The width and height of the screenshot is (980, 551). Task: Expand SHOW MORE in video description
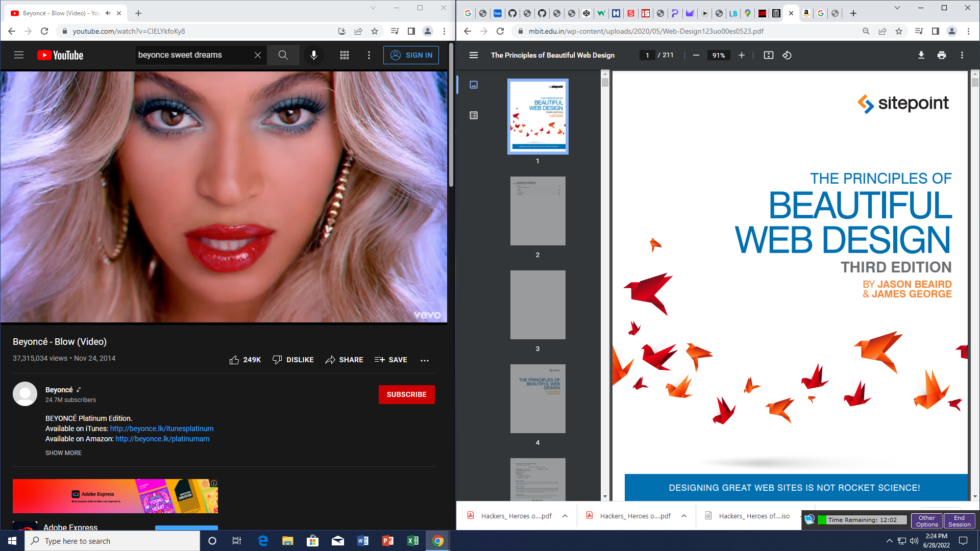(63, 453)
